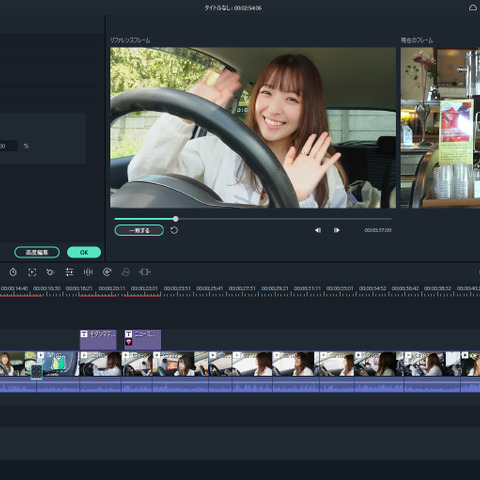Click ruler timestamp 00:00:27:31

pos(242,288)
